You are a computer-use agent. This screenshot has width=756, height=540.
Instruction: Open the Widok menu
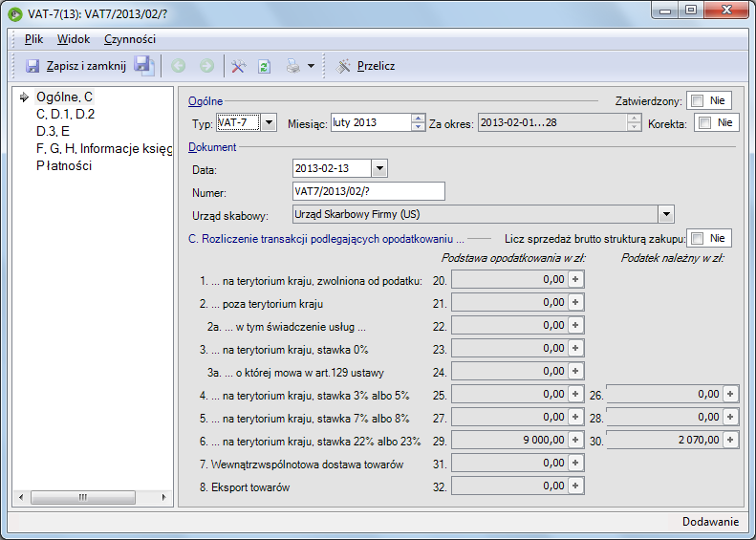click(x=74, y=39)
